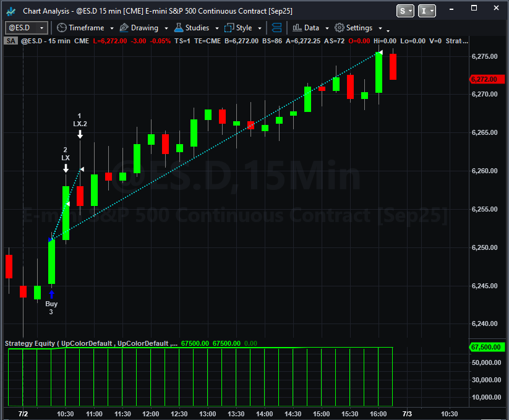Image resolution: width=509 pixels, height=420 pixels.
Task: Click the 6,250.00 price axis label
Action: tap(484, 247)
